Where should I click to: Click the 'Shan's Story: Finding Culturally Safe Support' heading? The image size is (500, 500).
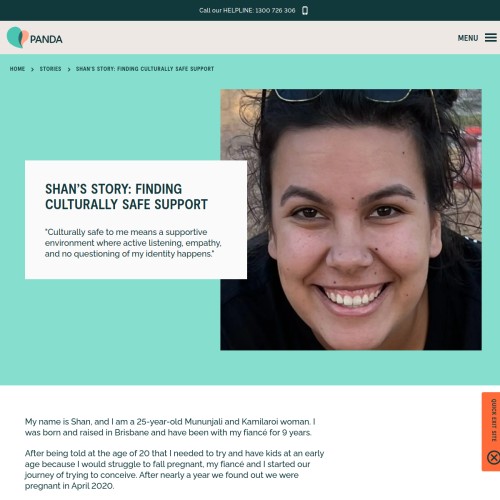coord(126,197)
